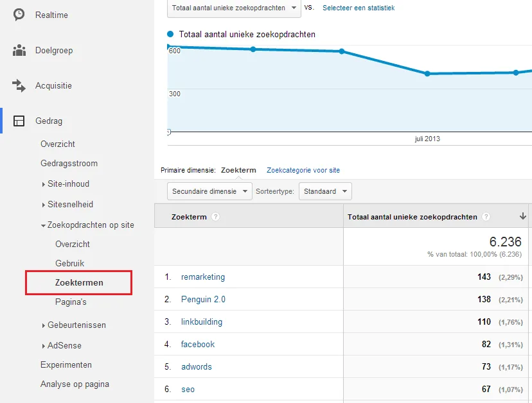Click the value 82 in facebook row
The width and height of the screenshot is (532, 403).
click(486, 345)
